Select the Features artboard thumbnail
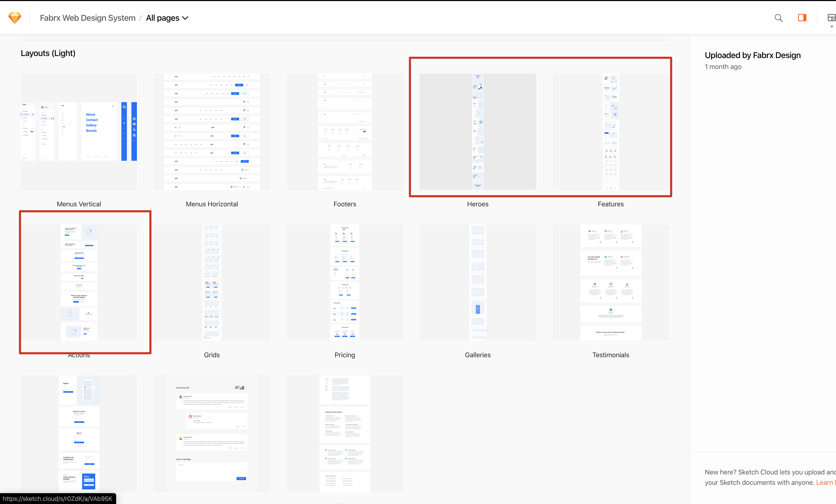 click(611, 132)
